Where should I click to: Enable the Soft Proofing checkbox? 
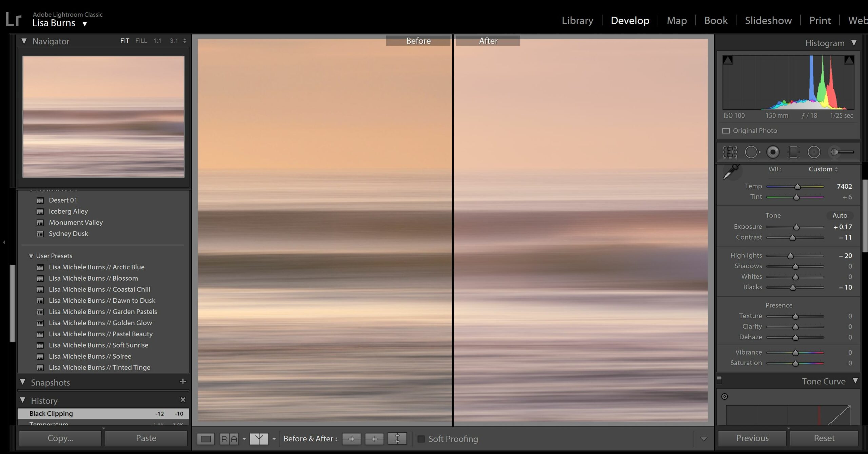[x=421, y=439]
